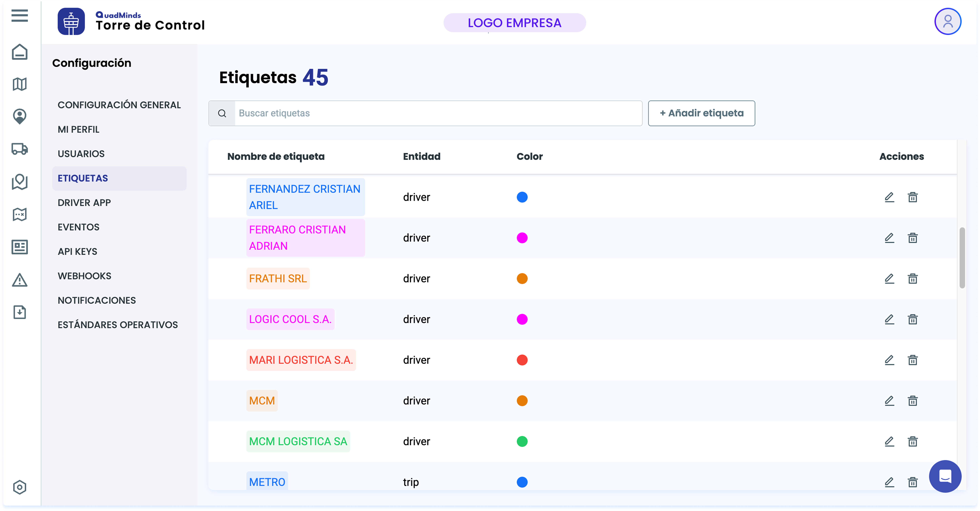The width and height of the screenshot is (980, 511).
Task: Open the alerts warning triangle icon
Action: point(19,280)
